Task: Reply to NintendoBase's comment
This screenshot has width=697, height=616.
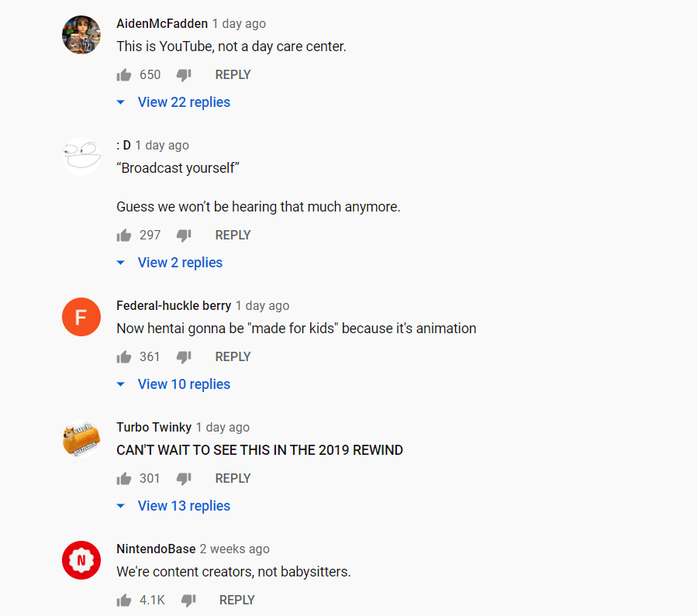Action: 237,601
